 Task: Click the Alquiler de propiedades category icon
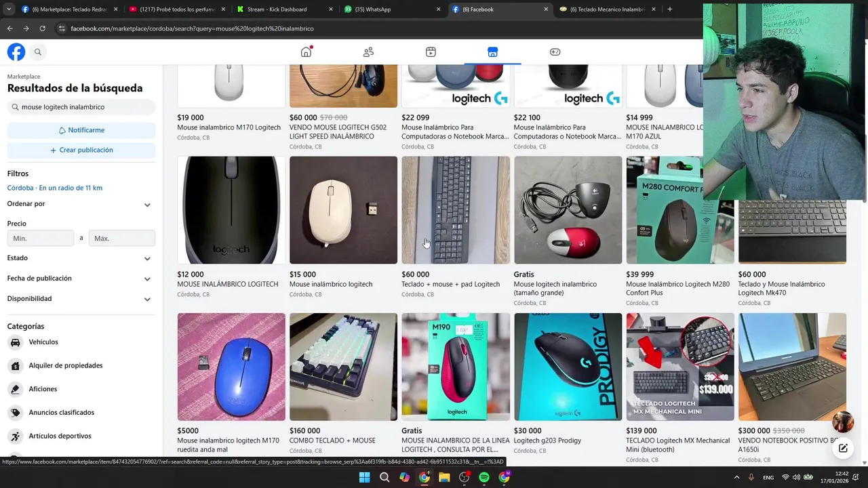tap(15, 366)
